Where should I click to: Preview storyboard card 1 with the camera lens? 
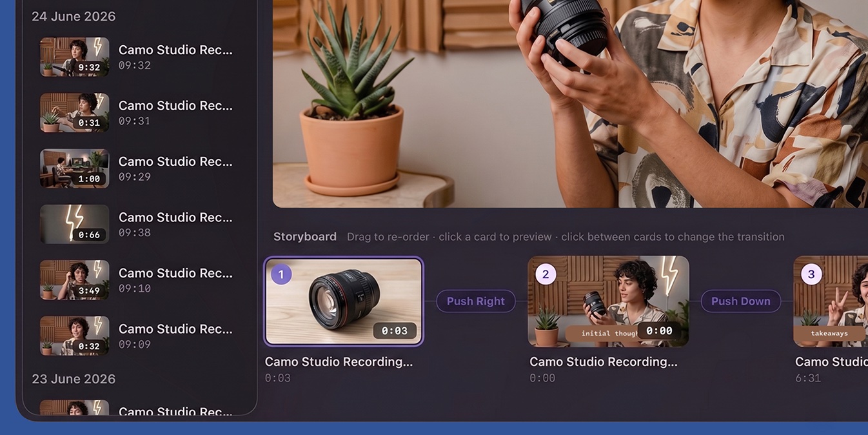[344, 301]
